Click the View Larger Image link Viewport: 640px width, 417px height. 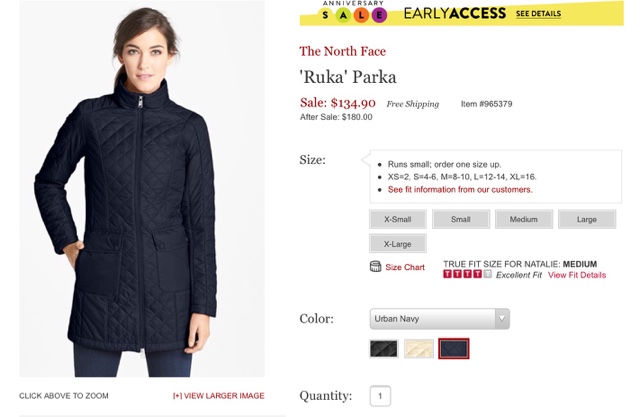point(218,396)
